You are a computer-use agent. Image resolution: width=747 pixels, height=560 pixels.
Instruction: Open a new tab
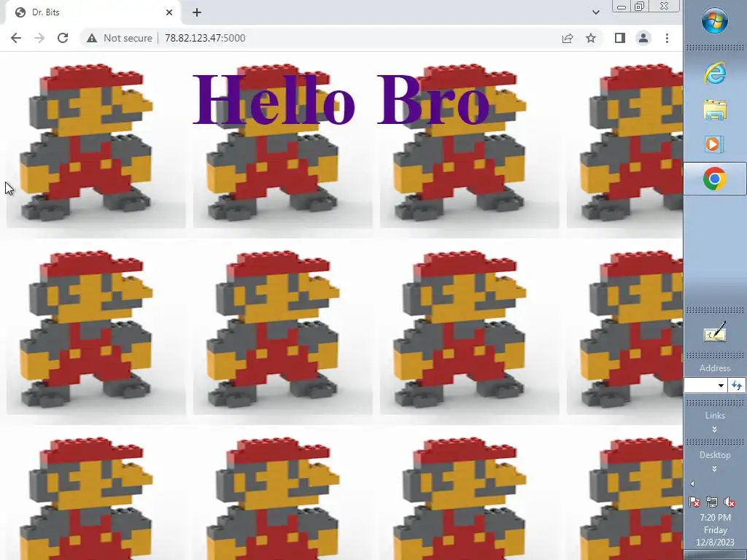pos(197,12)
